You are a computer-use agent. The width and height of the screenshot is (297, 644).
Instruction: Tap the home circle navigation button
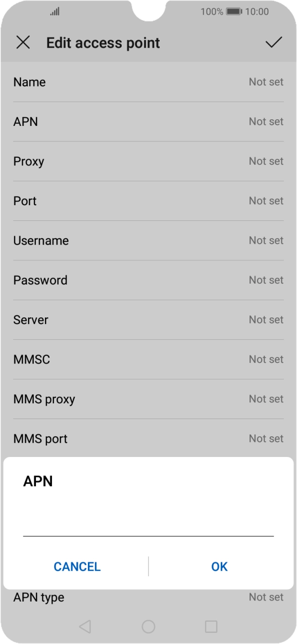click(x=148, y=626)
